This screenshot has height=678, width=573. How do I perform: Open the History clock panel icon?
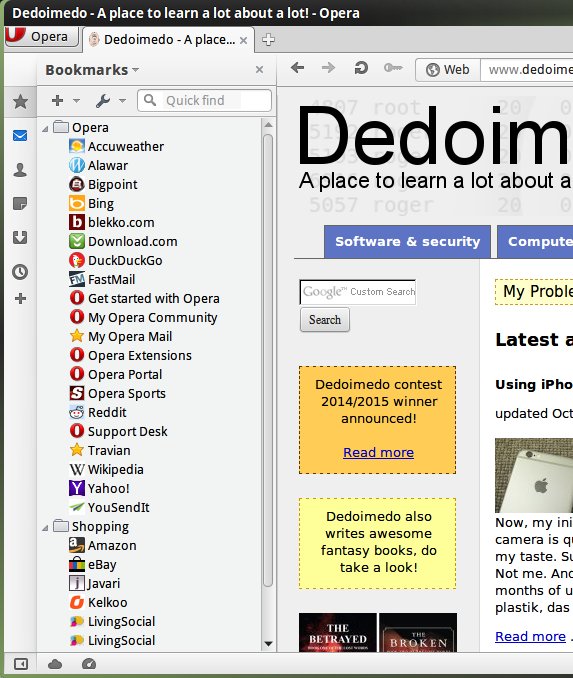[x=20, y=272]
